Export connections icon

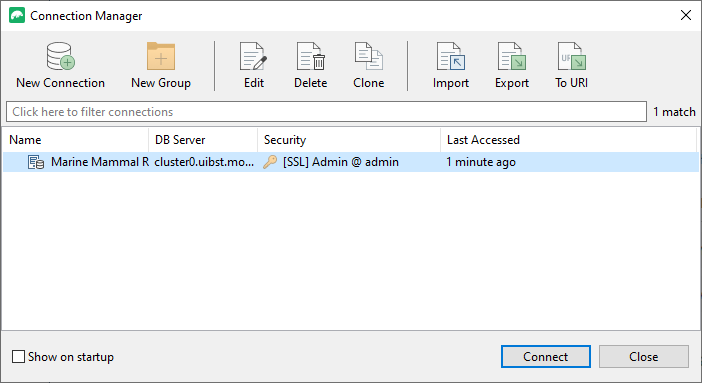(x=512, y=56)
